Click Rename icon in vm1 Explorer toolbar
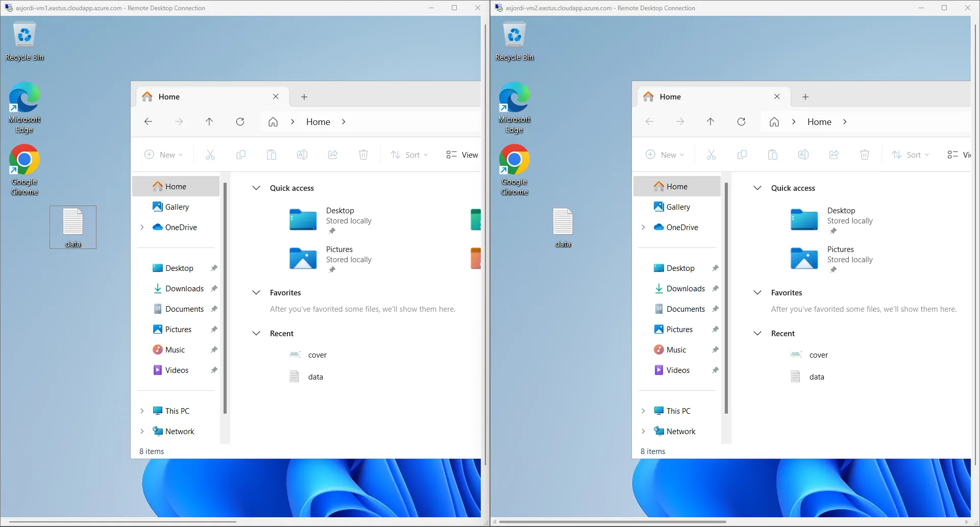The height and width of the screenshot is (527, 980). [302, 155]
